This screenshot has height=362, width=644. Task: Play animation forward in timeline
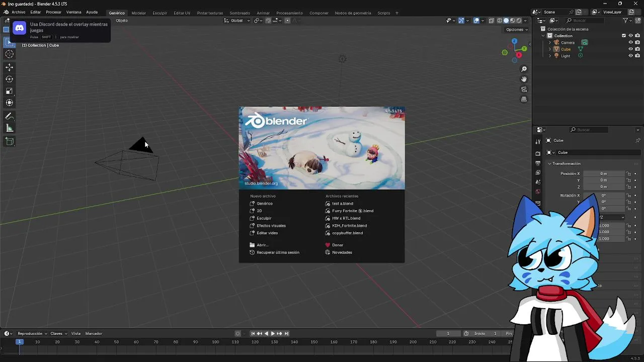coord(273,333)
